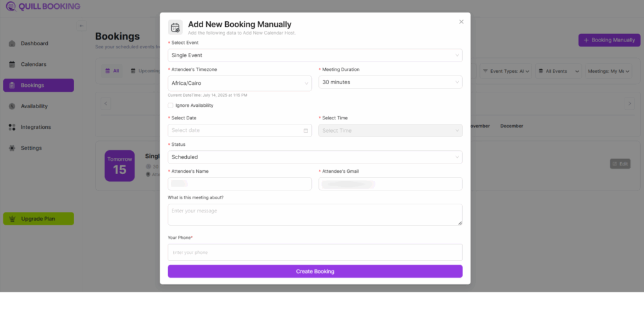Click the Settings gear icon
644x320 pixels.
12,148
